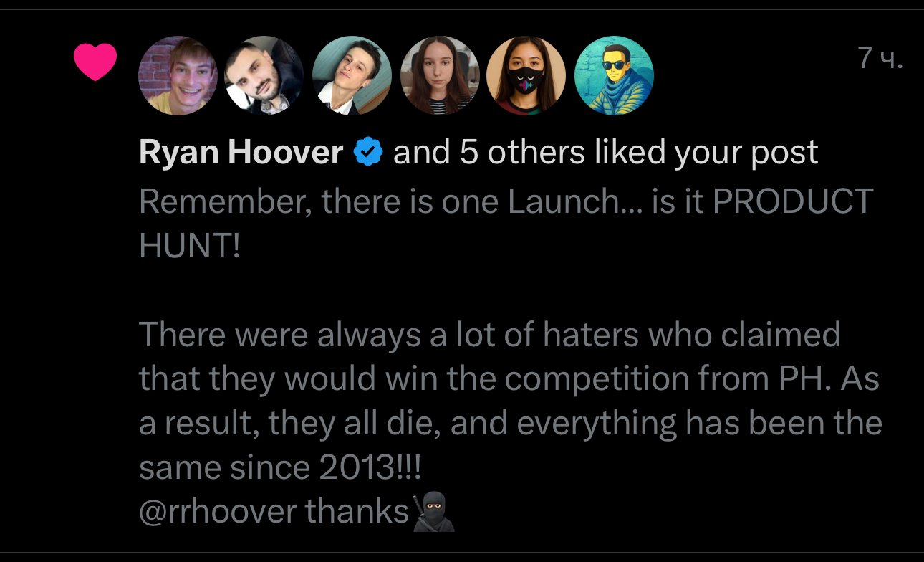
Task: Click "and 5 others liked your post"
Action: click(605, 153)
